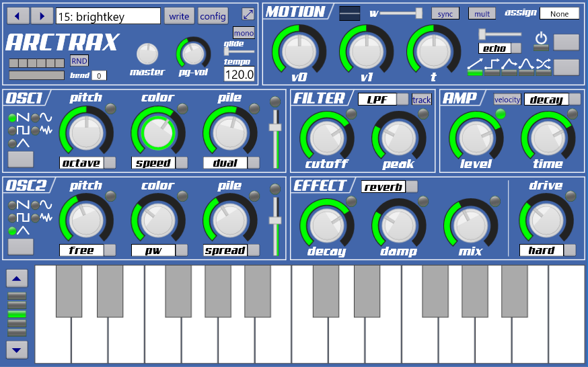Click the resize window diagonal arrow icon
The image size is (588, 367).
[x=248, y=14]
